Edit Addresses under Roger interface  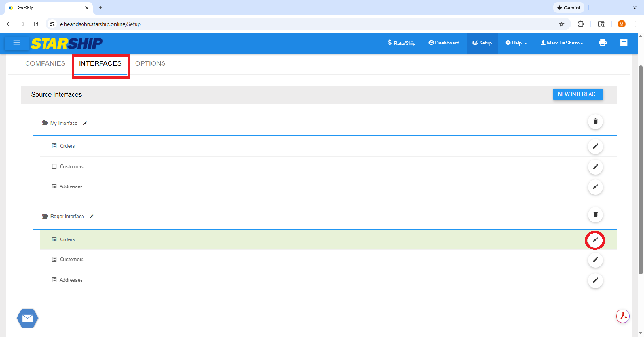(x=595, y=280)
